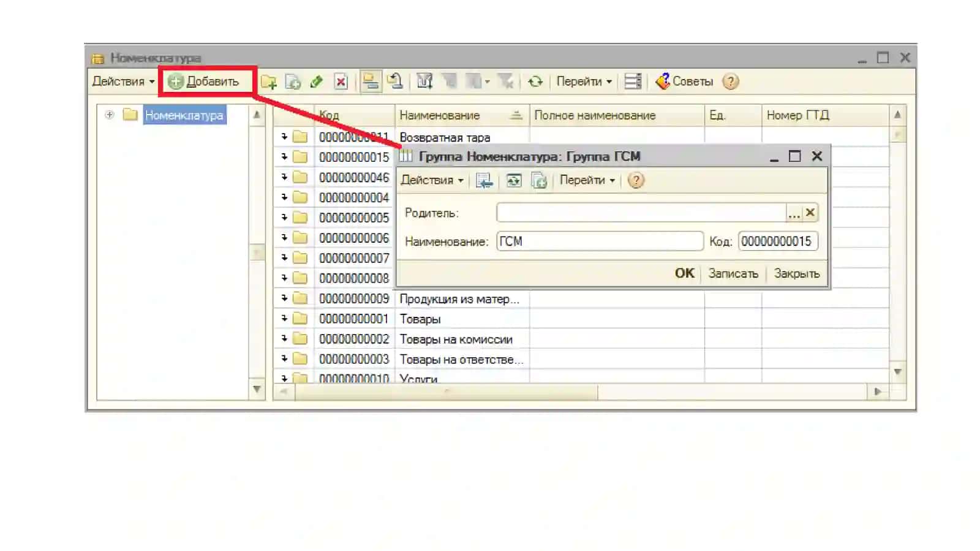This screenshot has height=551, width=980.
Task: Select code cell 00000000007
Action: (x=354, y=258)
